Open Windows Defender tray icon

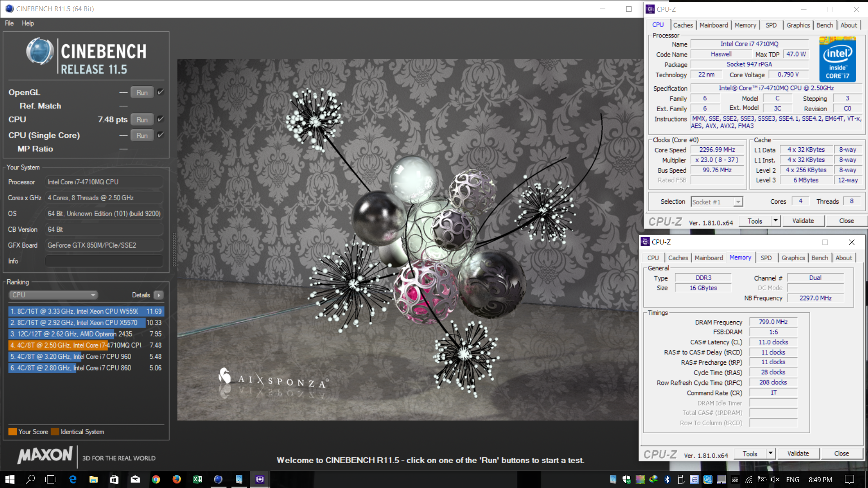pos(626,479)
